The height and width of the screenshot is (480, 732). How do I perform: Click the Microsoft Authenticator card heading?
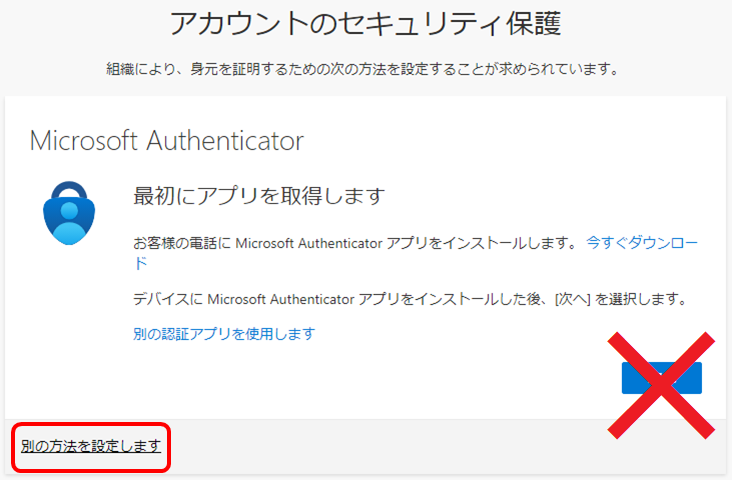[x=166, y=139]
